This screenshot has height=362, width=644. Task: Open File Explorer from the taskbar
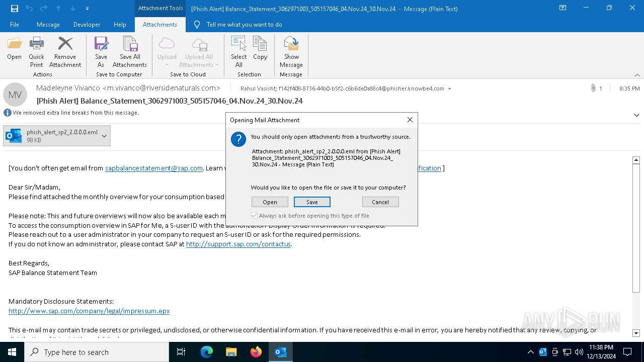231,352
